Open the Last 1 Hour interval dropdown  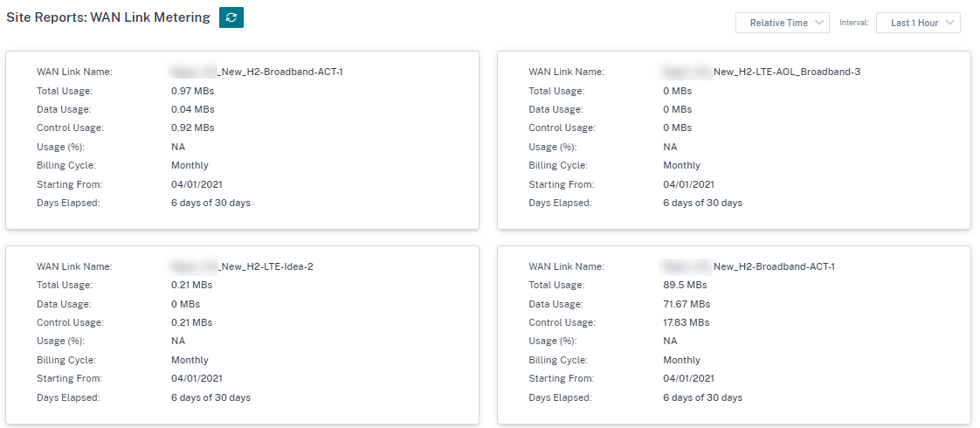(x=918, y=23)
